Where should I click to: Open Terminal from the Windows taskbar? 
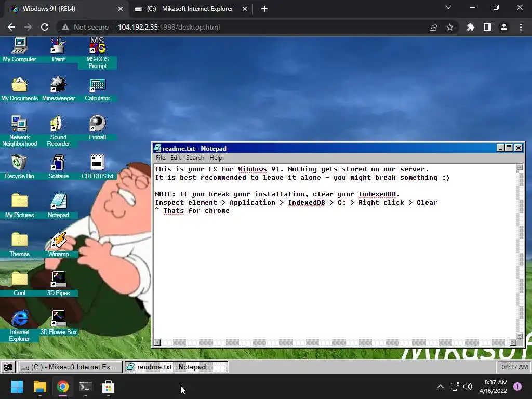coord(85,387)
